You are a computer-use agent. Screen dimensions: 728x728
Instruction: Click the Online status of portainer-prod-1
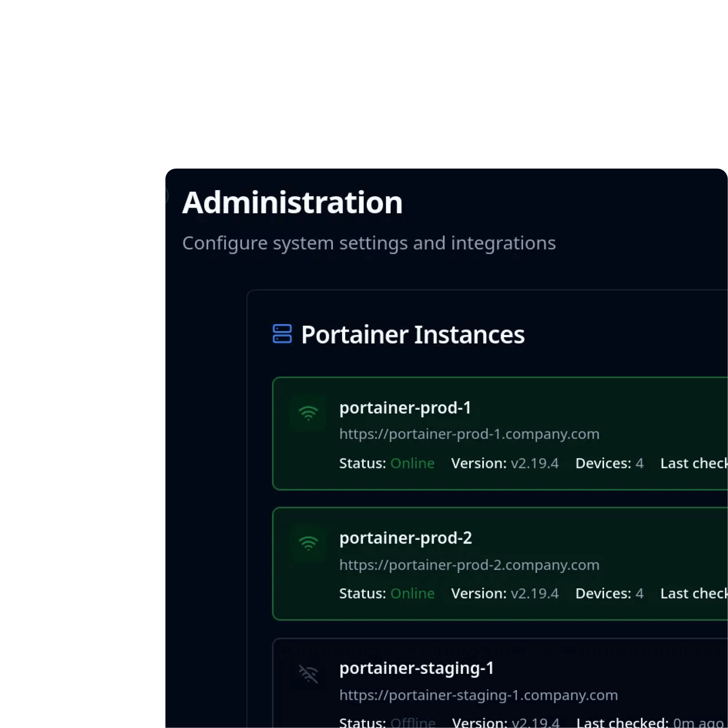point(412,464)
